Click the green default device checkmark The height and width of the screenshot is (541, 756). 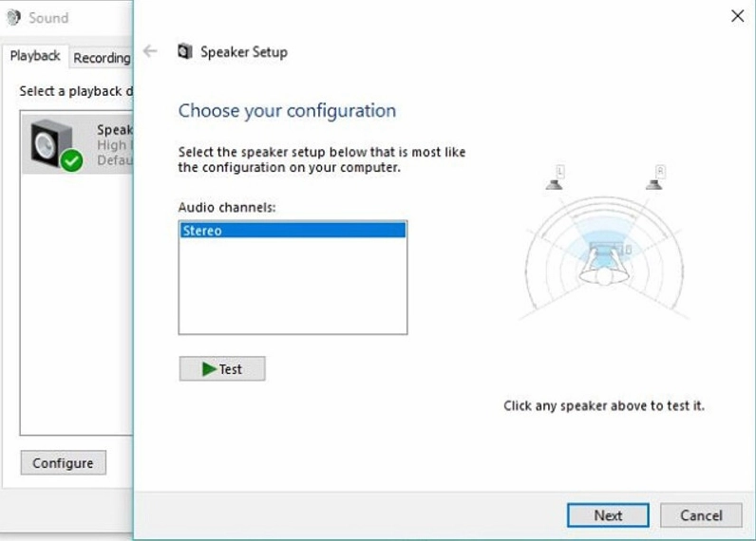tap(71, 161)
